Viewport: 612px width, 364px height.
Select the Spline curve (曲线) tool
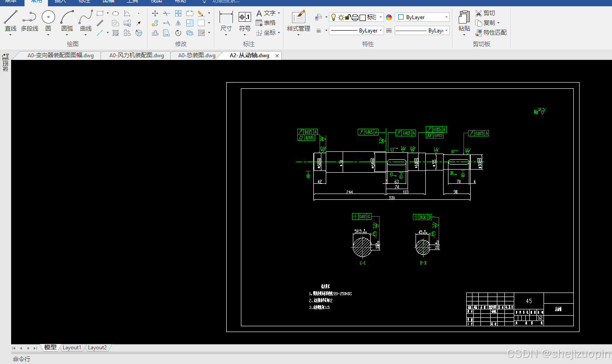[86, 21]
